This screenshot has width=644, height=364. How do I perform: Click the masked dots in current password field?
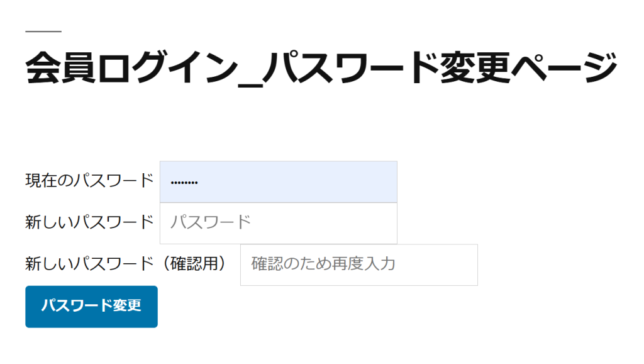click(x=184, y=183)
